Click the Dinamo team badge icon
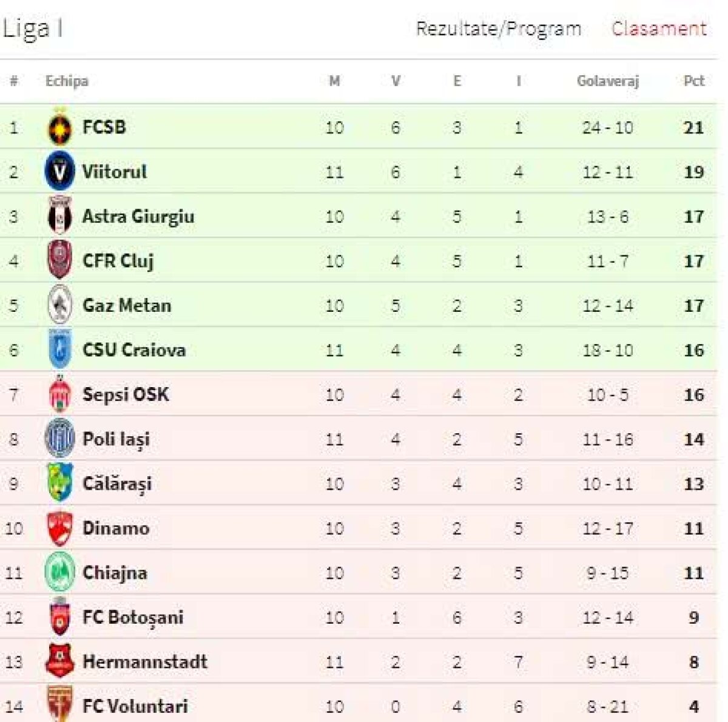Viewport: 728px width, 722px height. (60, 528)
